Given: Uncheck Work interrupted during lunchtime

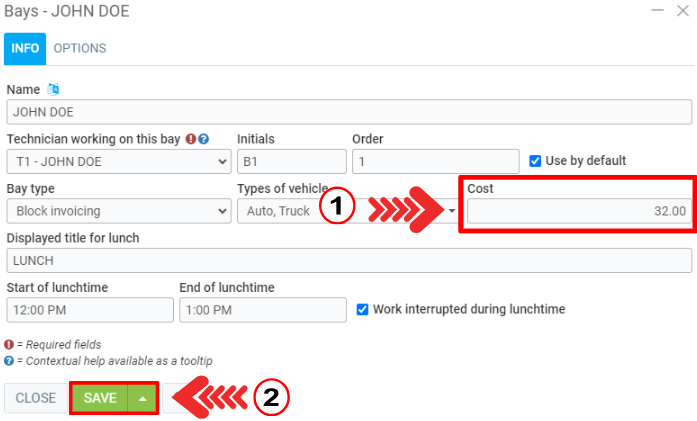Looking at the screenshot, I should click(363, 309).
